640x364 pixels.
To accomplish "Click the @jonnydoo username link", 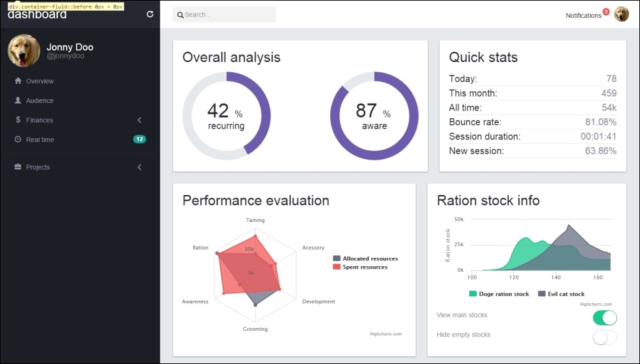I will pyautogui.click(x=65, y=56).
